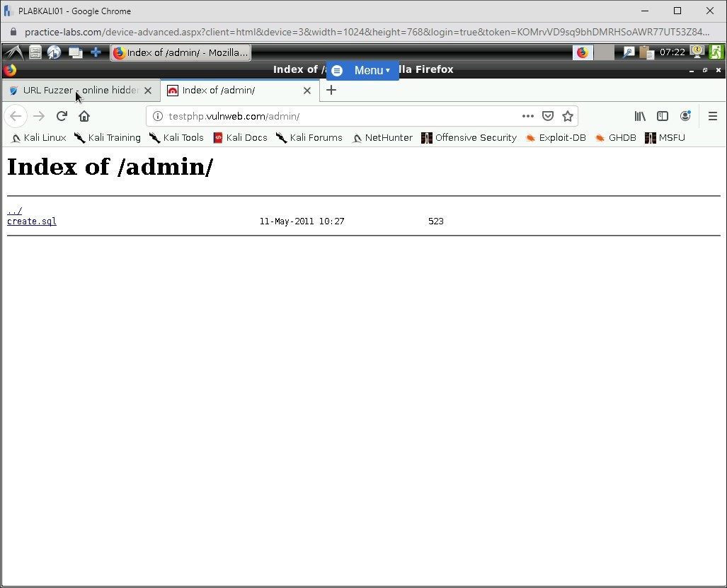
Task: Open the file manager from the top panel
Action: click(35, 52)
